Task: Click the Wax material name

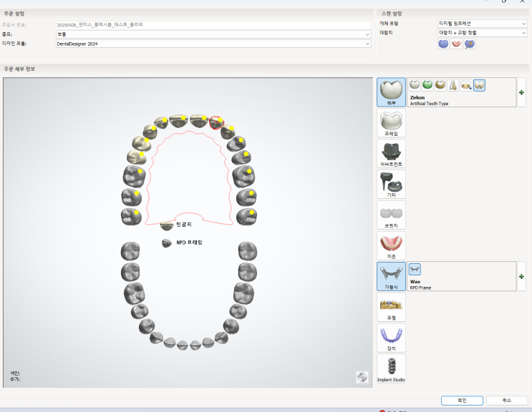Action: [x=415, y=282]
